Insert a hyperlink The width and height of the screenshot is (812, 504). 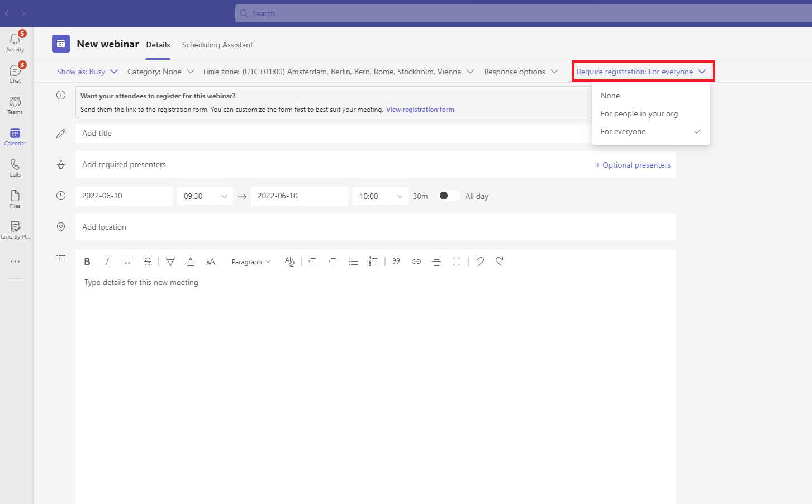[416, 261]
